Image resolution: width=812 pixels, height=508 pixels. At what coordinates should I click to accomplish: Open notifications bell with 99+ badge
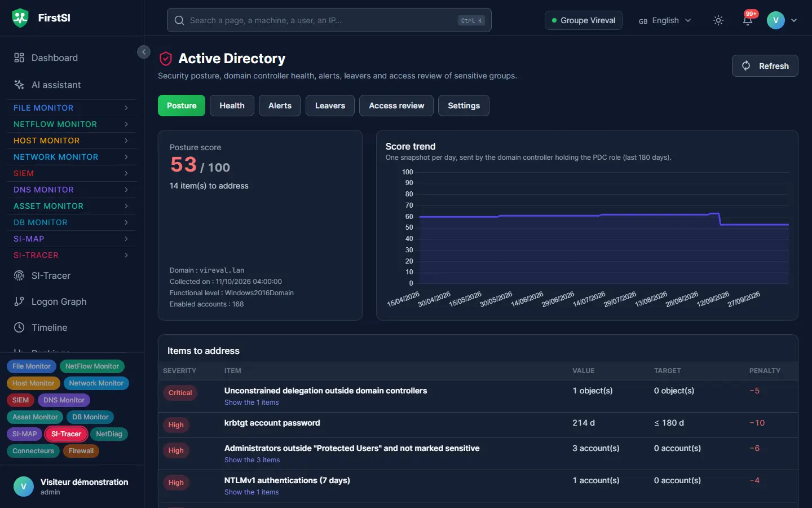pos(748,20)
